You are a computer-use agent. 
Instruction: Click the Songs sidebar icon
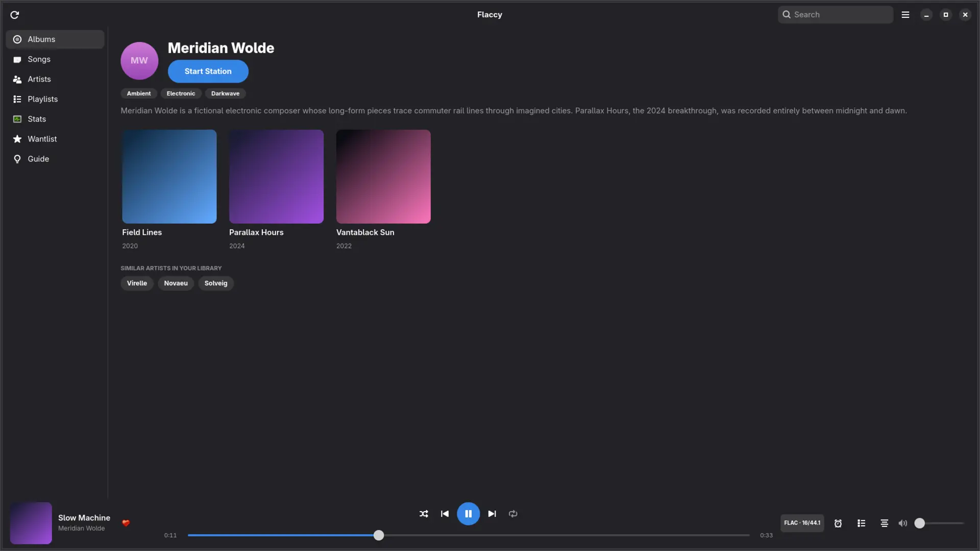tap(17, 59)
